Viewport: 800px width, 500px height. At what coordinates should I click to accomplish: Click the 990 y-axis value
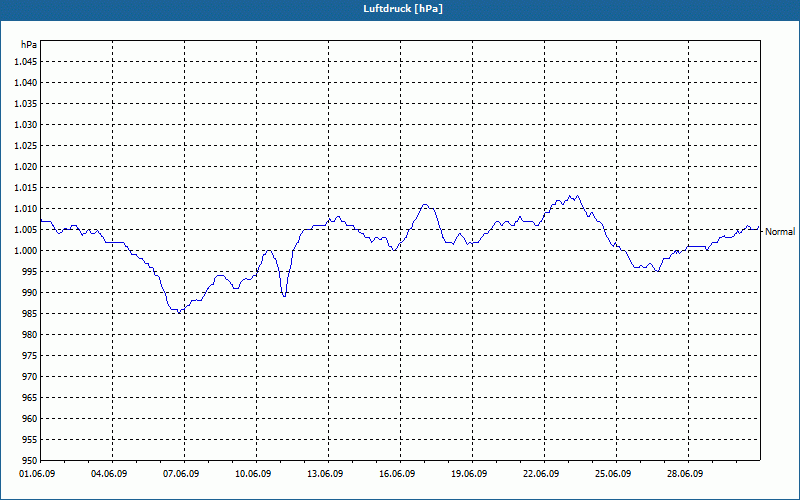(x=30, y=293)
